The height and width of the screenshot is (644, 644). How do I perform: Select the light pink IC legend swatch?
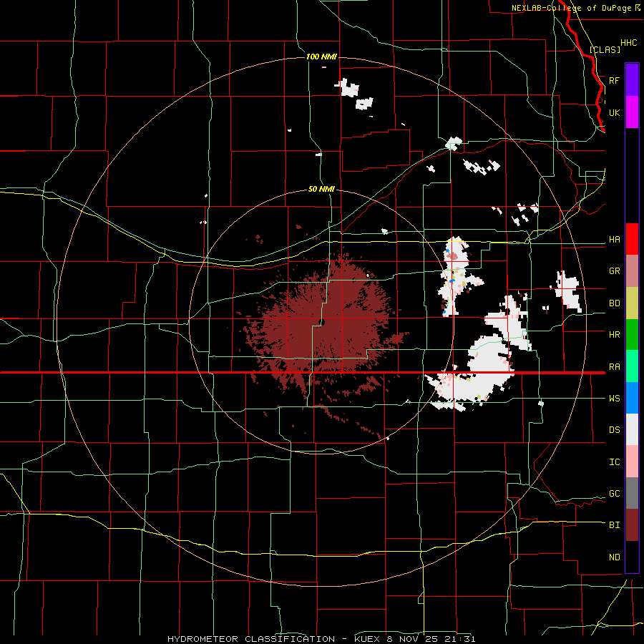(x=632, y=462)
